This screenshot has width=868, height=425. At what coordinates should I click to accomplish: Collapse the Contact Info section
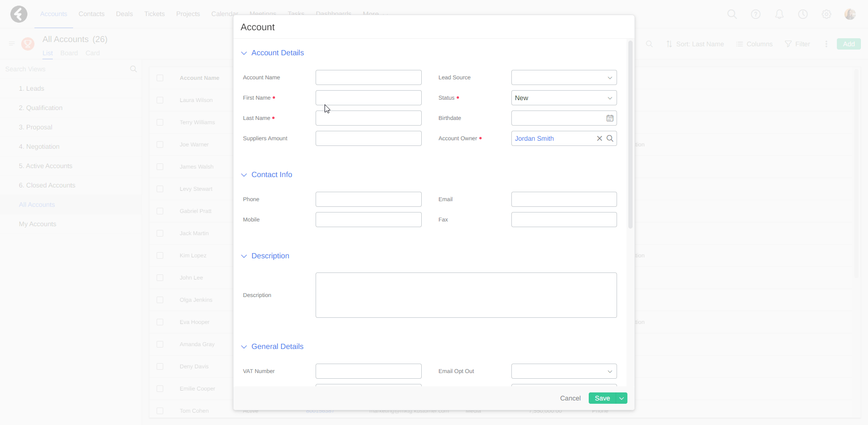244,175
